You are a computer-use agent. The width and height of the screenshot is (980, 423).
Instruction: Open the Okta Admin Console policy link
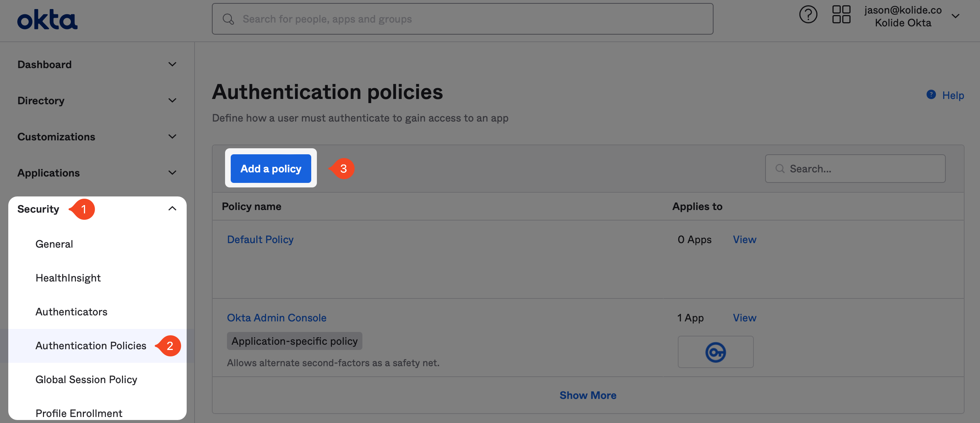[277, 318]
